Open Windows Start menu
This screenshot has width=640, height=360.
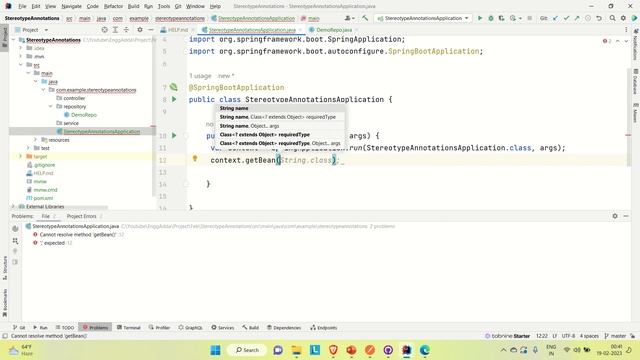[x=215, y=350]
